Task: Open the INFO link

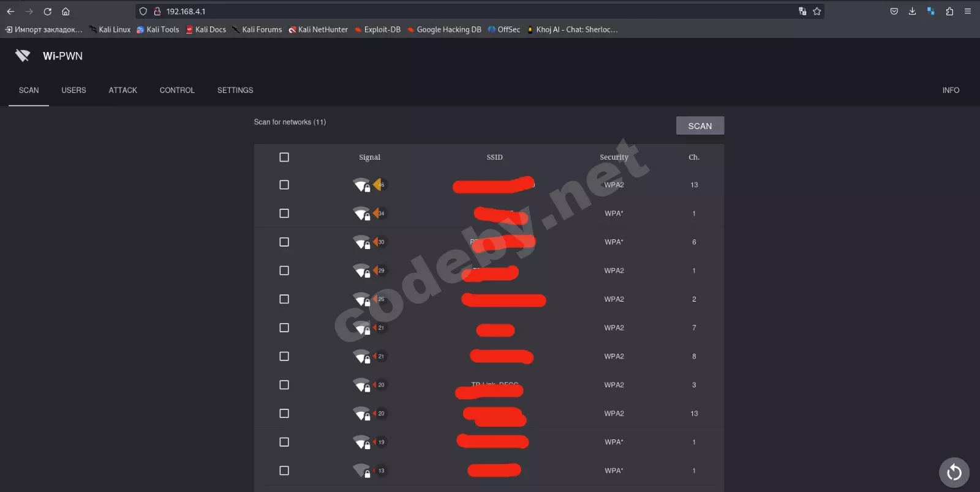Action: click(x=951, y=91)
